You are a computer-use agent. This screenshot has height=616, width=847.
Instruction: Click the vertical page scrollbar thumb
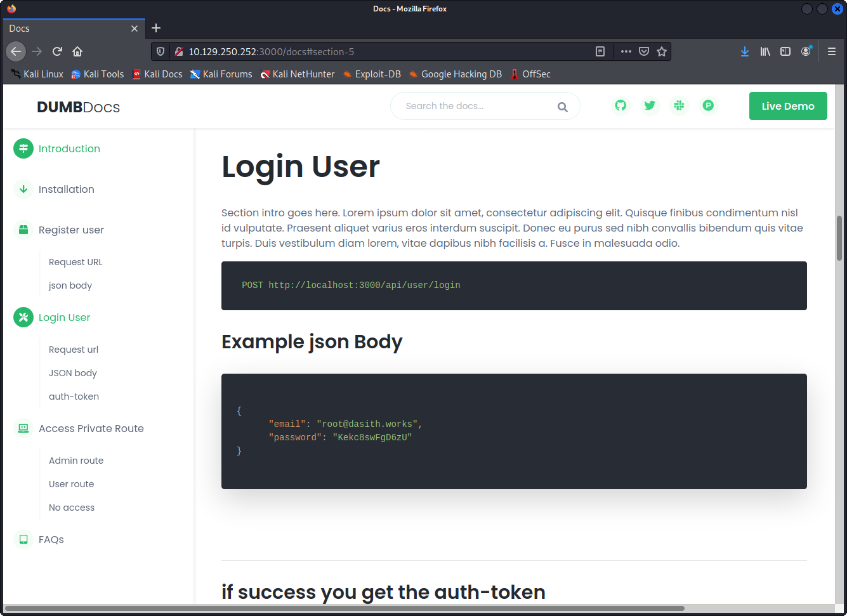839,238
